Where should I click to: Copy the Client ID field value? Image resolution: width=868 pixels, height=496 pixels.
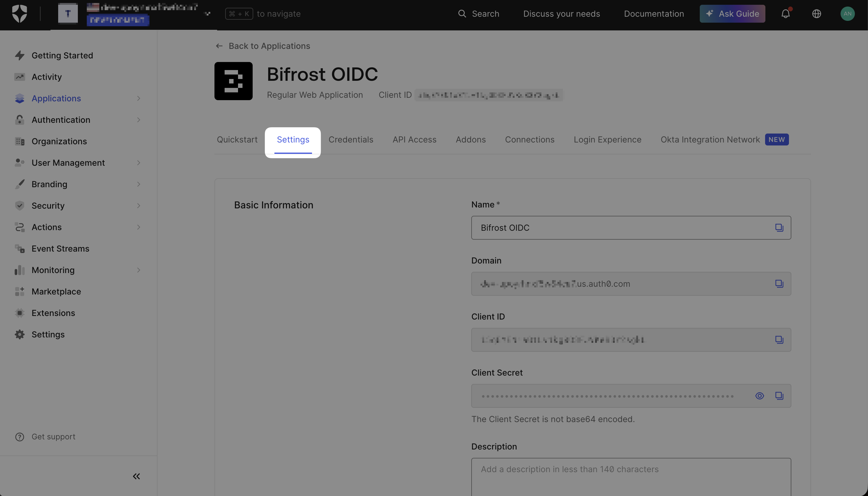tap(779, 340)
